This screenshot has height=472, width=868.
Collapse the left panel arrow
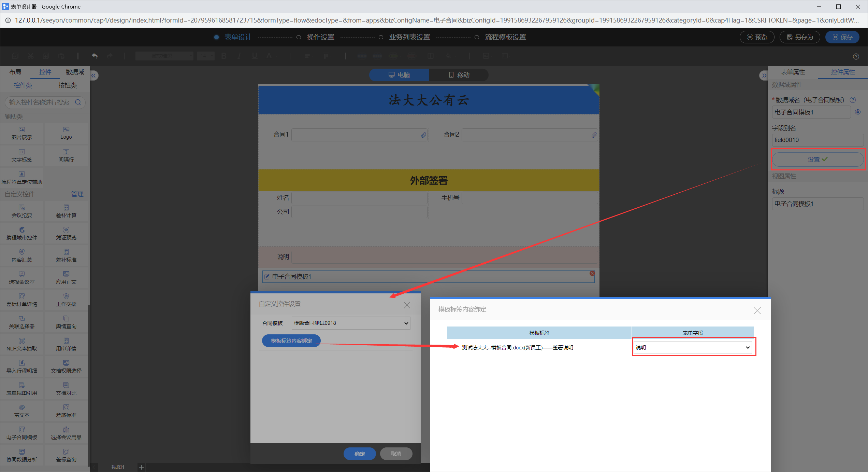(94, 75)
